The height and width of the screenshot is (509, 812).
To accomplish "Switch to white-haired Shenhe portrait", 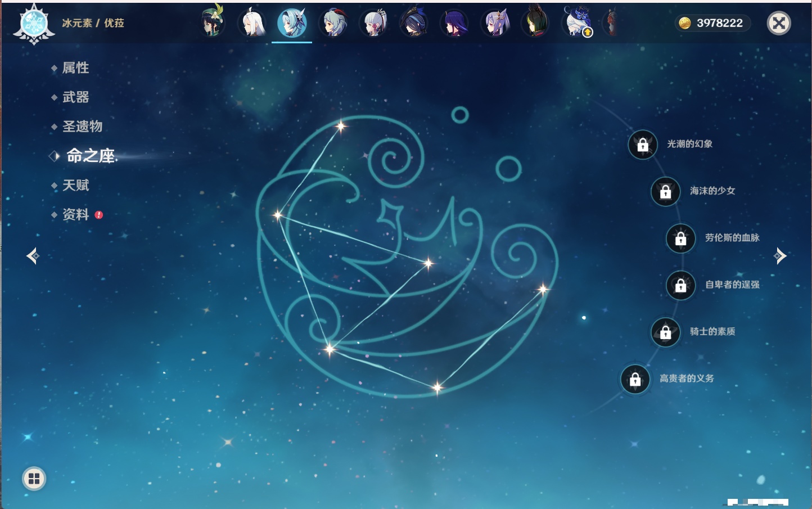I will (x=252, y=23).
